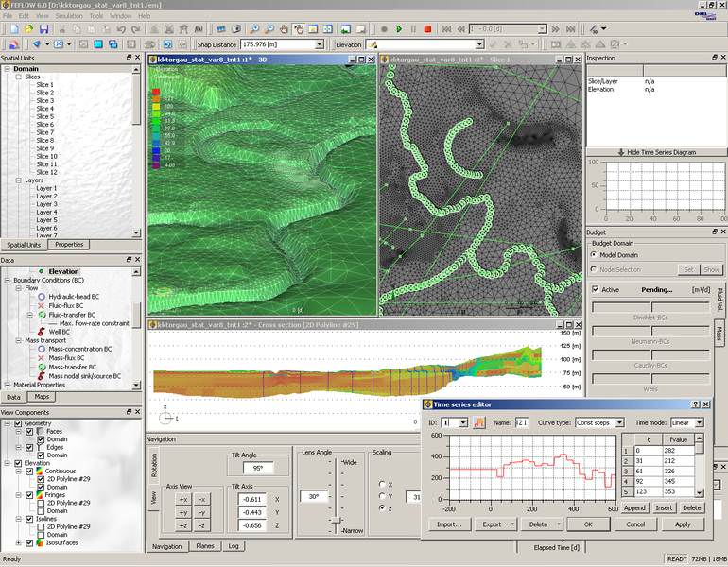Switch to the Planes tab
This screenshot has height=567, width=728.
[x=205, y=546]
